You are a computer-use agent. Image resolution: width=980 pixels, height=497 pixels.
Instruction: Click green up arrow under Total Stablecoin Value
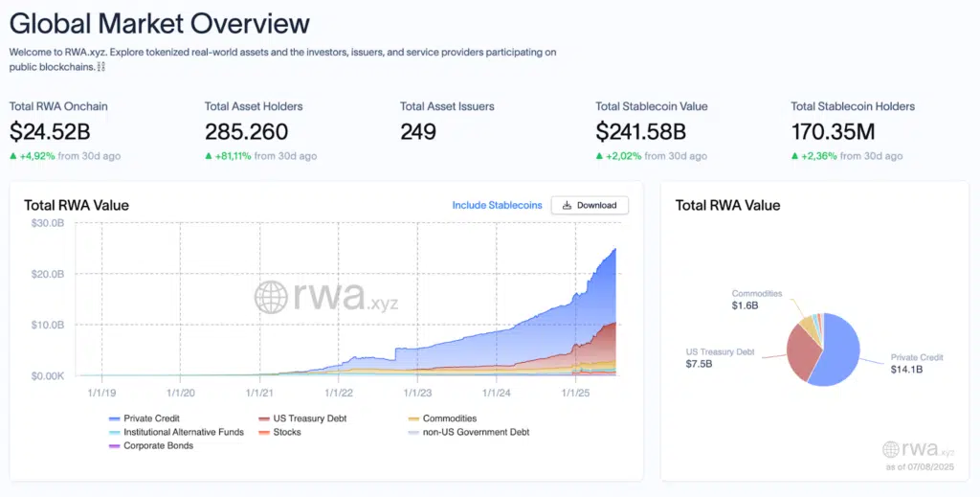point(599,156)
